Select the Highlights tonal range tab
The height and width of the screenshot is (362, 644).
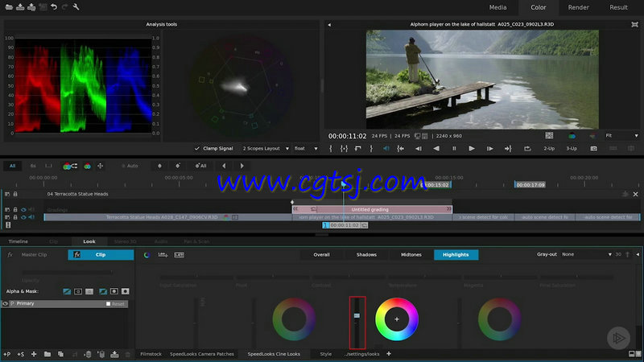(x=456, y=255)
